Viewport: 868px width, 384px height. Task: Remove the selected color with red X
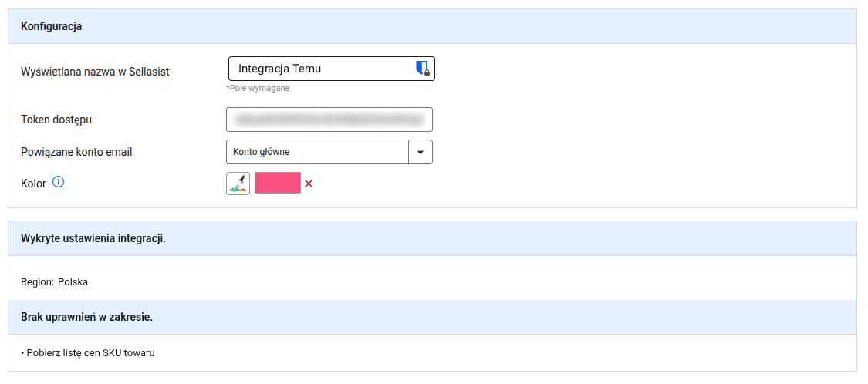pos(309,184)
